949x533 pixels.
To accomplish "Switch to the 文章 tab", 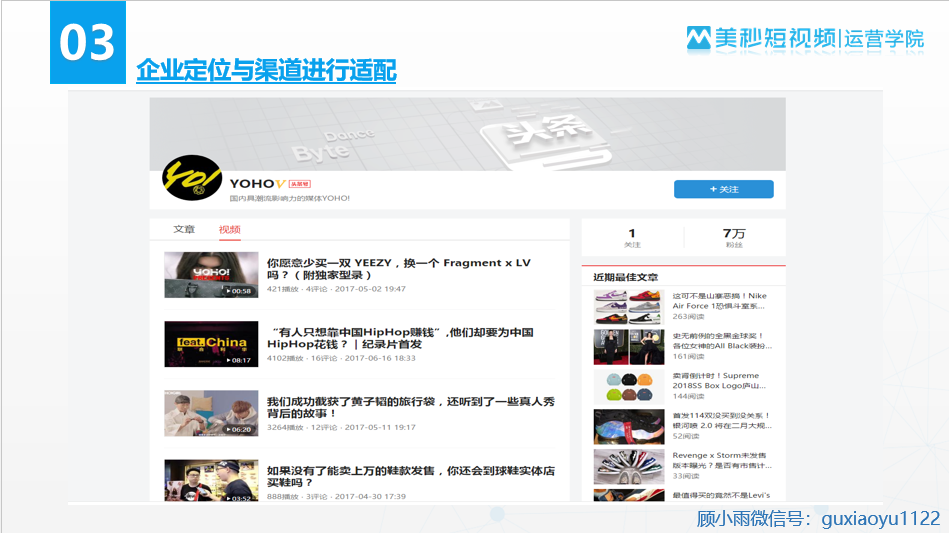I will (184, 229).
